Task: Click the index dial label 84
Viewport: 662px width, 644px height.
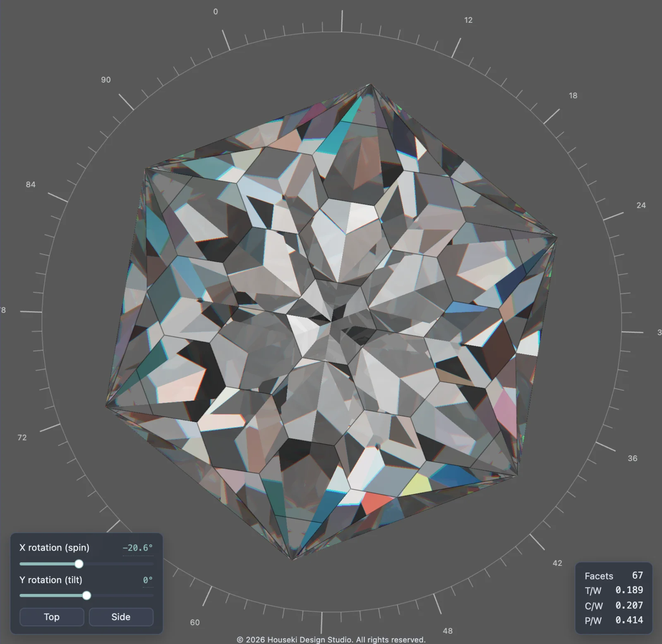Action: point(31,185)
